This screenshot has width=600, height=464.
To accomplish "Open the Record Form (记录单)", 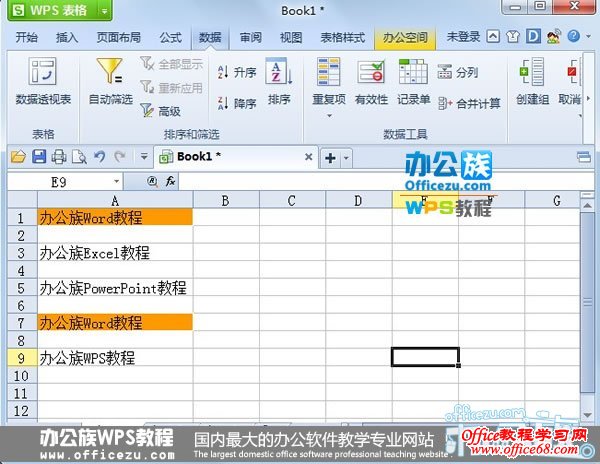I will pyautogui.click(x=413, y=81).
